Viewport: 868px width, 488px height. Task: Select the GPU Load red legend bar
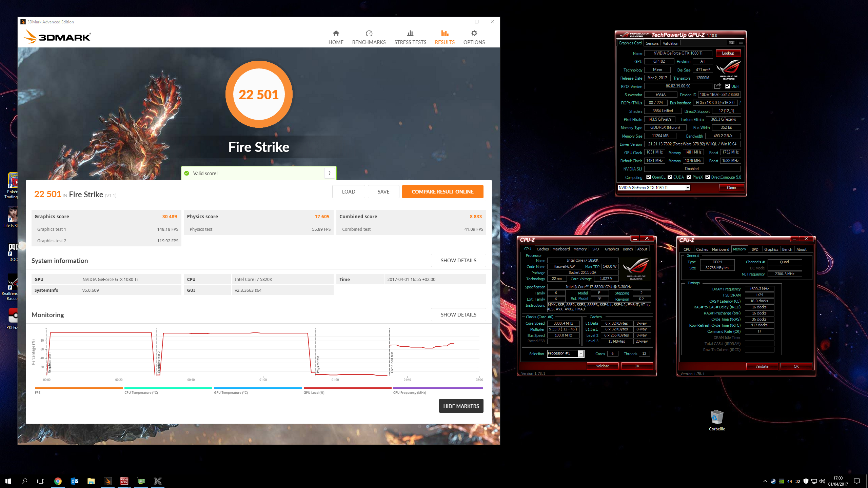(348, 388)
